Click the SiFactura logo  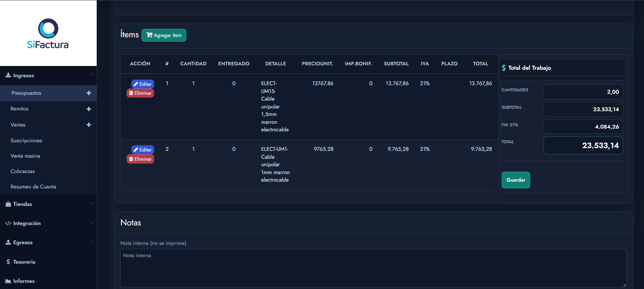pos(48,34)
